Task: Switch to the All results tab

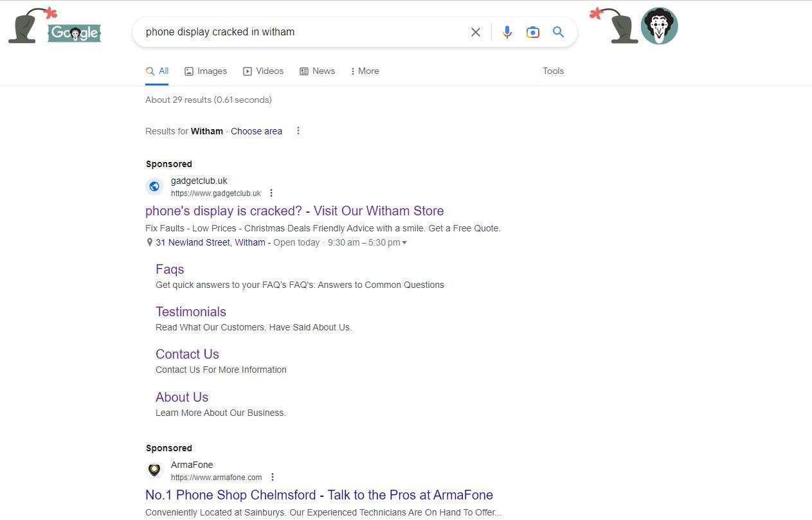Action: (x=157, y=71)
